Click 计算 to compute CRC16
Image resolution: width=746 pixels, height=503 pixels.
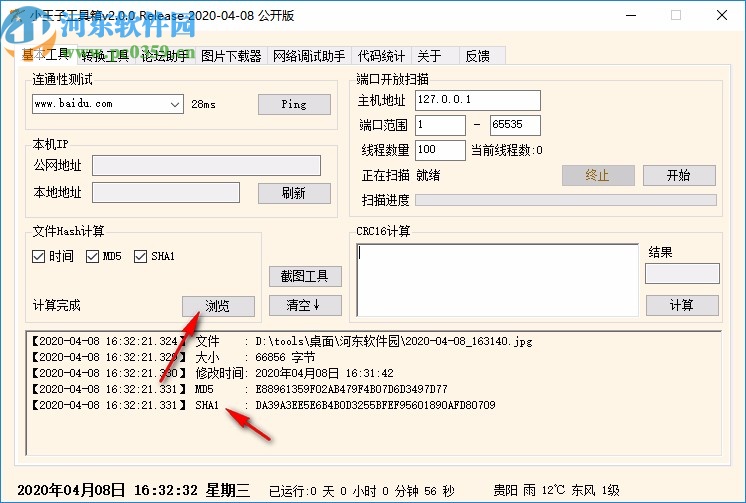(x=682, y=306)
